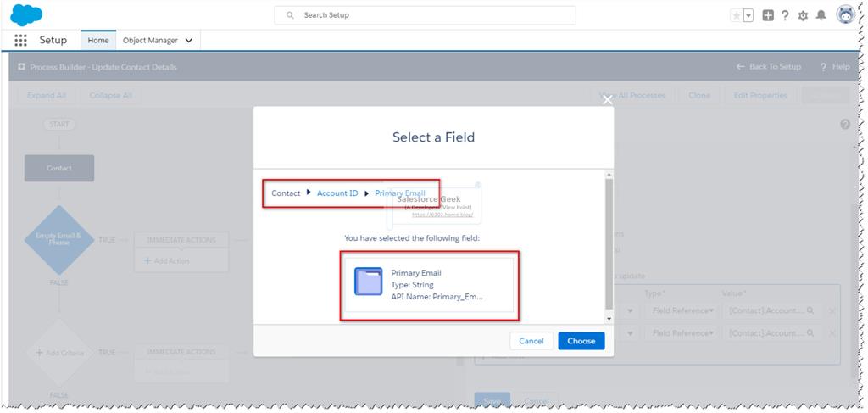Expand the Object Manager tab chevron

point(189,41)
